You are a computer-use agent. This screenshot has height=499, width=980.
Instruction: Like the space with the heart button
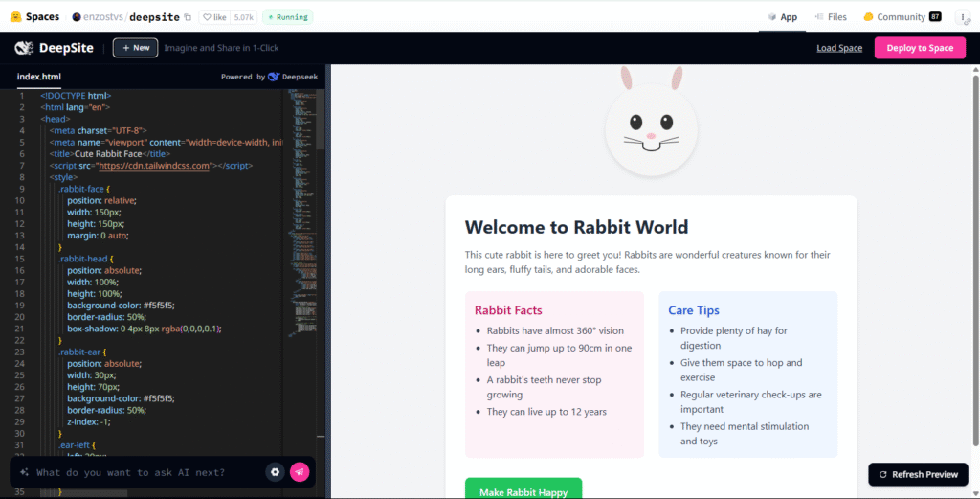pos(214,17)
